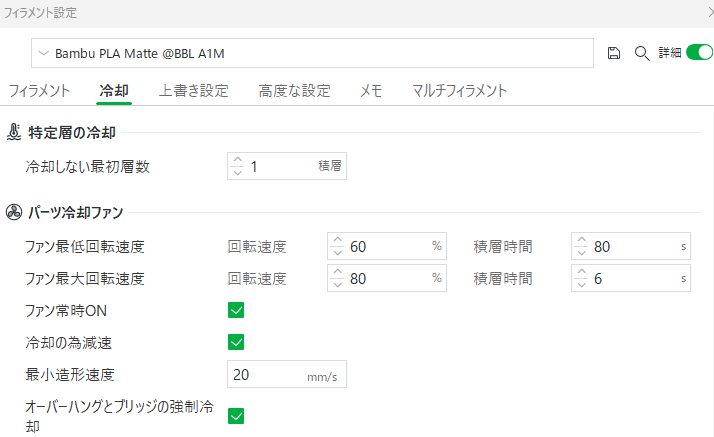The image size is (714, 437).
Task: Click the 最小造形速度 field showing 20
Action: tap(287, 374)
